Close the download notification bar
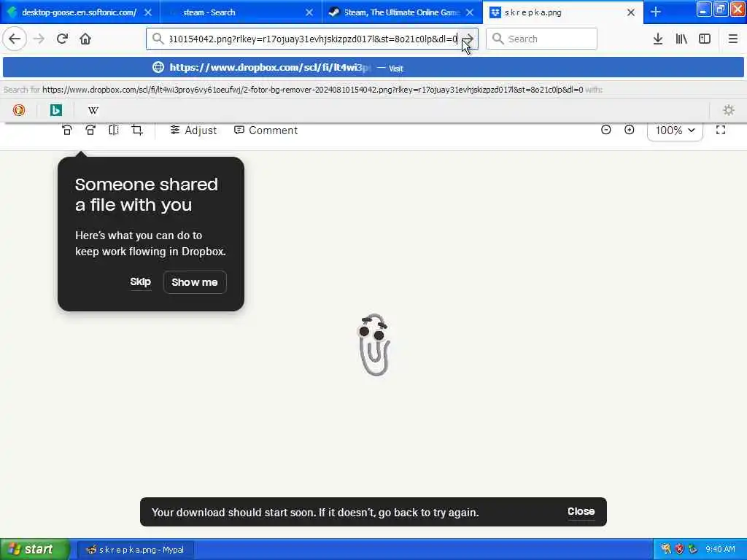Viewport: 747px width, 560px height. click(581, 511)
